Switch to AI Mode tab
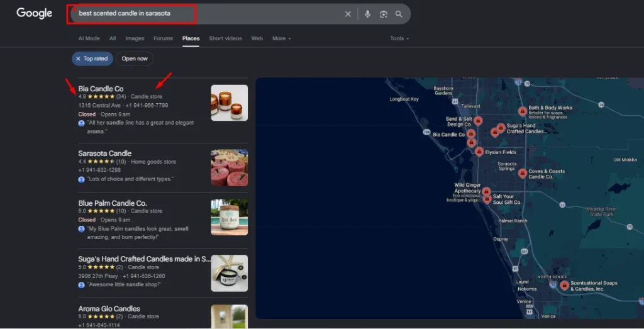 coord(89,38)
